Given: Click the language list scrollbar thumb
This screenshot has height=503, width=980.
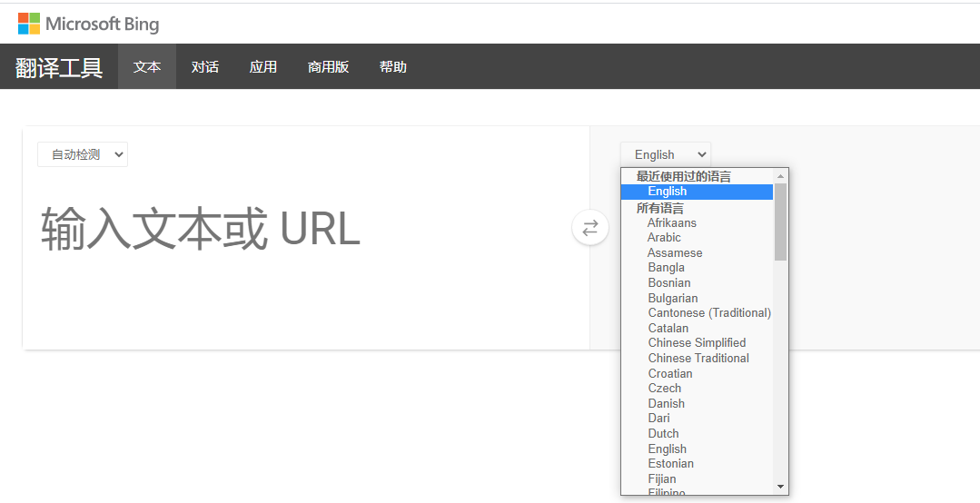Looking at the screenshot, I should pyautogui.click(x=780, y=221).
